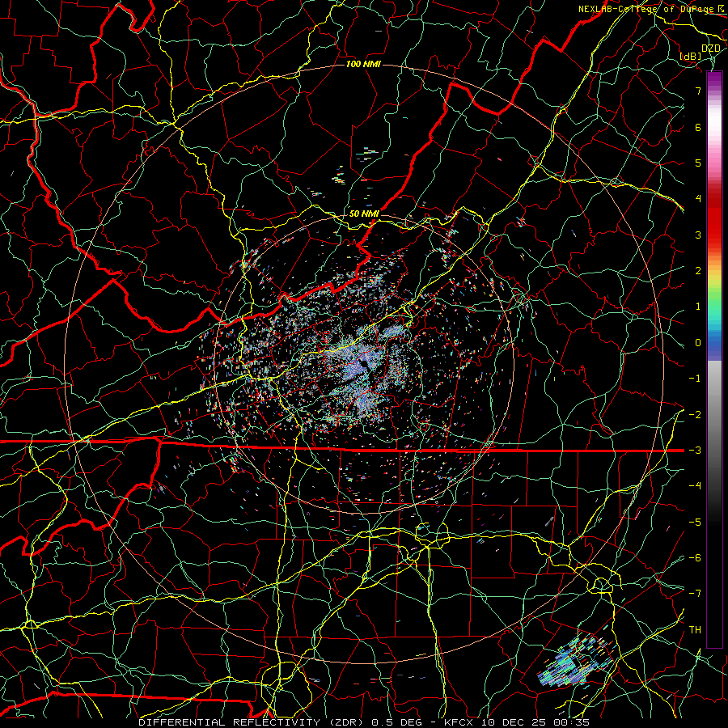728x728 pixels.
Task: Click the -5 dB tick label on the scale
Action: click(x=695, y=522)
